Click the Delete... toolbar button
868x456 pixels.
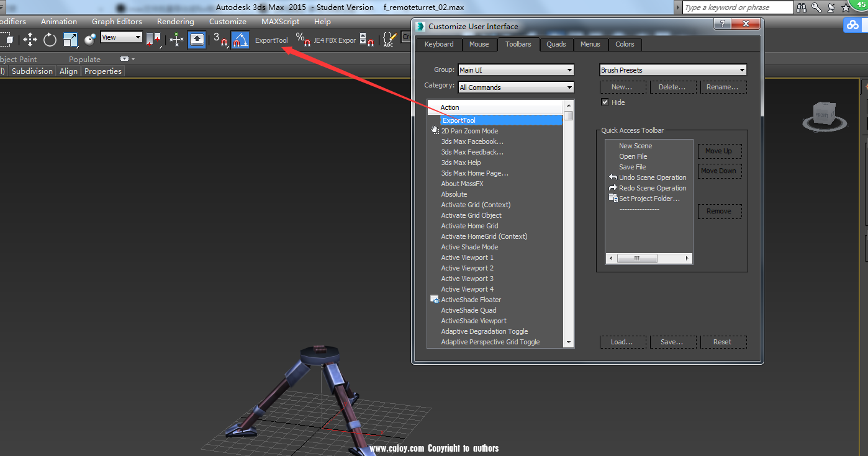[673, 87]
